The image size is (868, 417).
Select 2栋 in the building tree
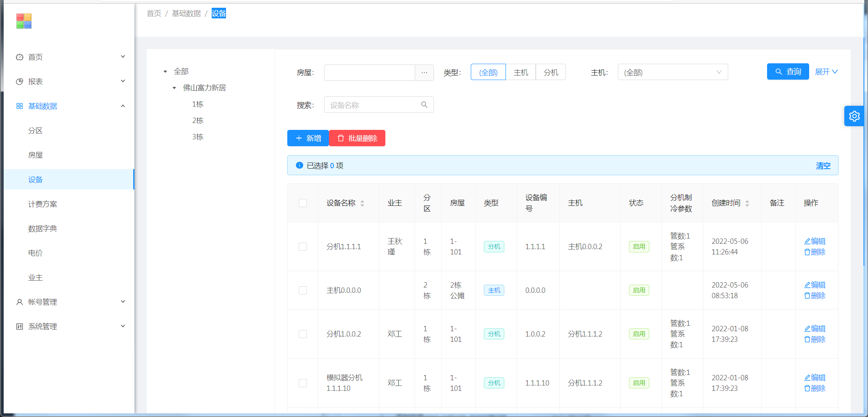(x=198, y=120)
